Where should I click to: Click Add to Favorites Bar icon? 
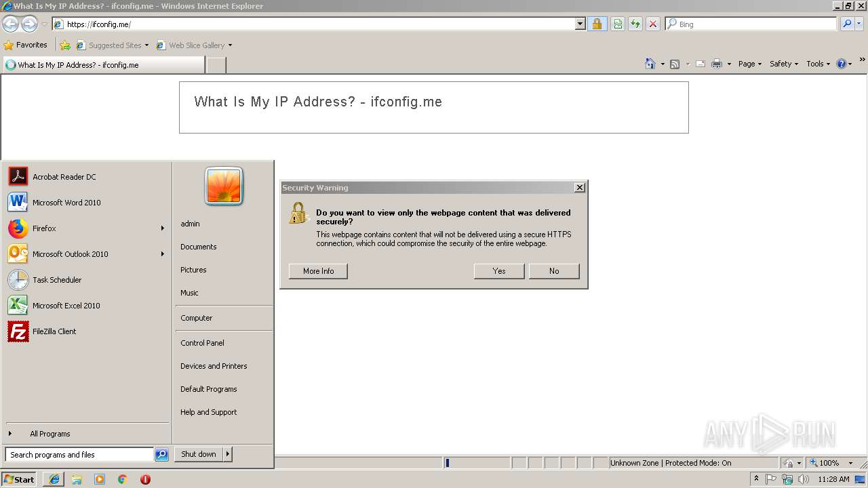[x=65, y=45]
